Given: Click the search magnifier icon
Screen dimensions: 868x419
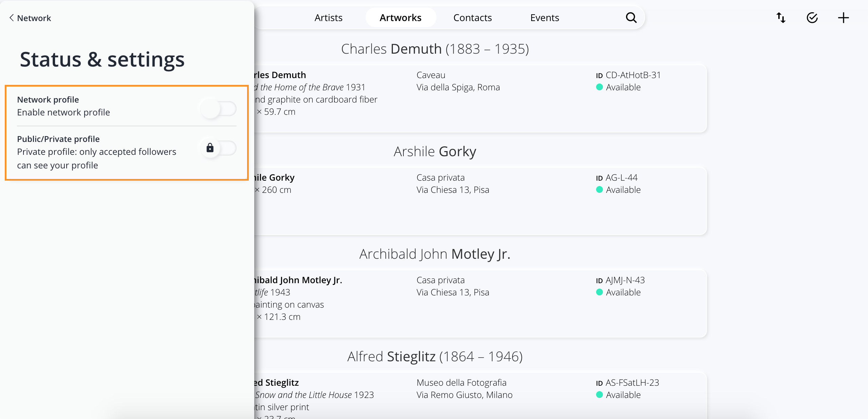Looking at the screenshot, I should click(631, 18).
